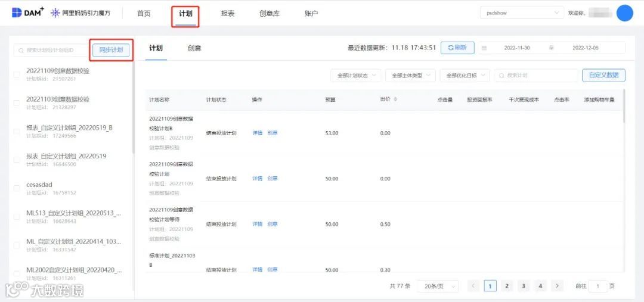Click the 阿里妈妈引力魔方 logo
This screenshot has height=302, width=644.
(x=80, y=13)
